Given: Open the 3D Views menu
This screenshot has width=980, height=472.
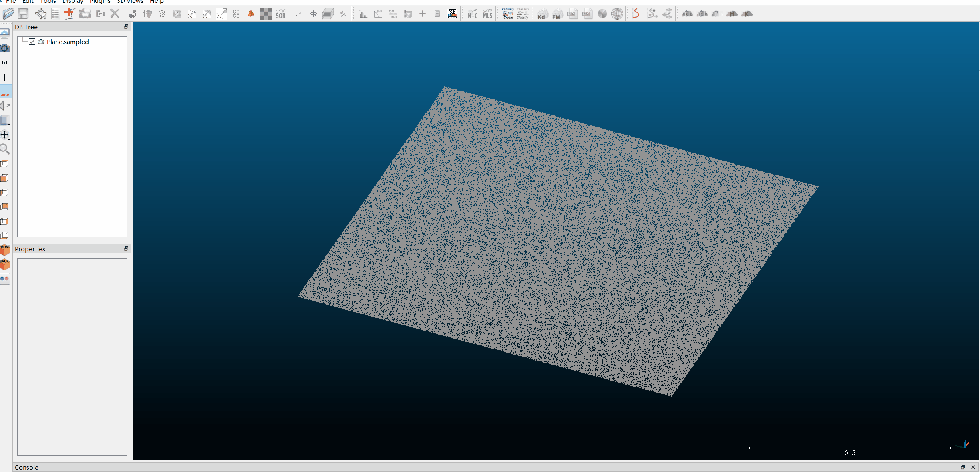Looking at the screenshot, I should pos(130,2).
